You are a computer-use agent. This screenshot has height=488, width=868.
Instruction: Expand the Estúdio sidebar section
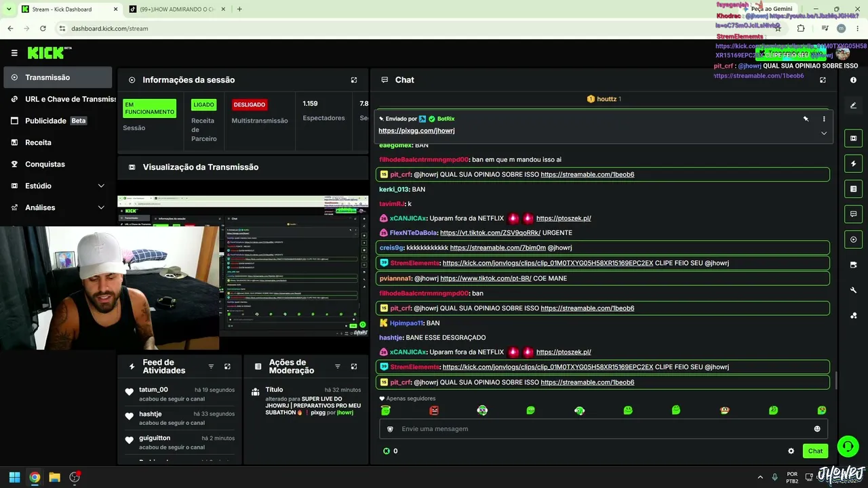(x=58, y=186)
